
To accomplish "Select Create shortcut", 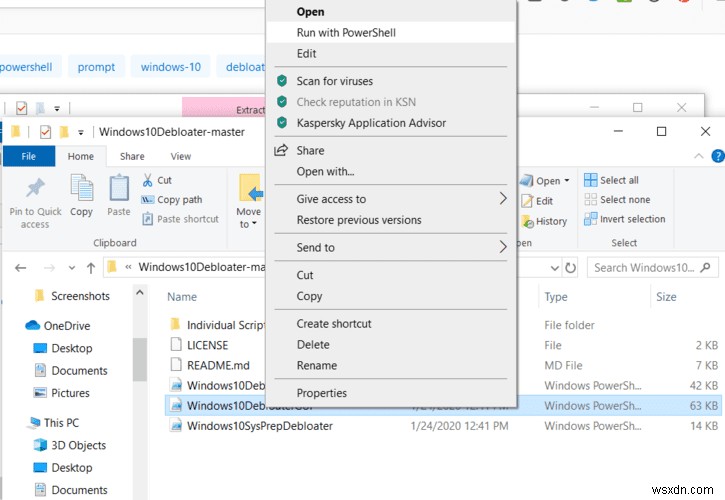I will (x=391, y=324).
